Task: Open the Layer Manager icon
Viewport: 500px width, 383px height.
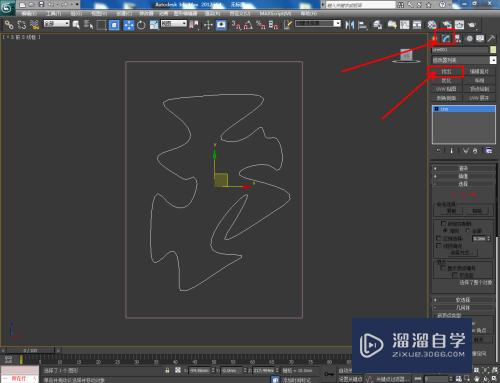Action: click(377, 25)
